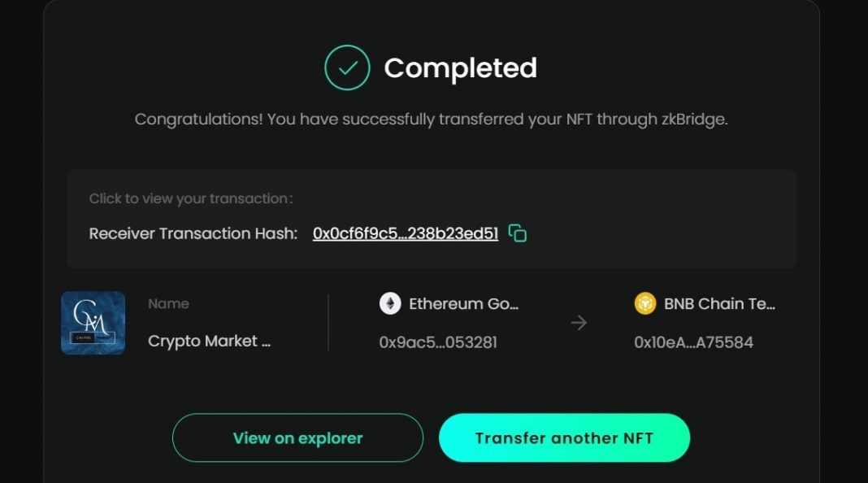The height and width of the screenshot is (483, 868).
Task: Select the sender address 0x9ac5…053281
Action: [x=437, y=342]
